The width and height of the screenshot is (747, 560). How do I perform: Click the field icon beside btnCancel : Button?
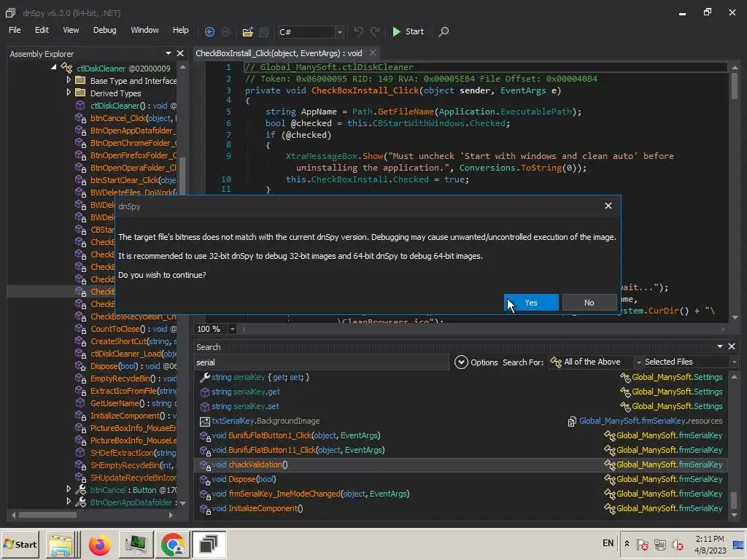(x=80, y=490)
